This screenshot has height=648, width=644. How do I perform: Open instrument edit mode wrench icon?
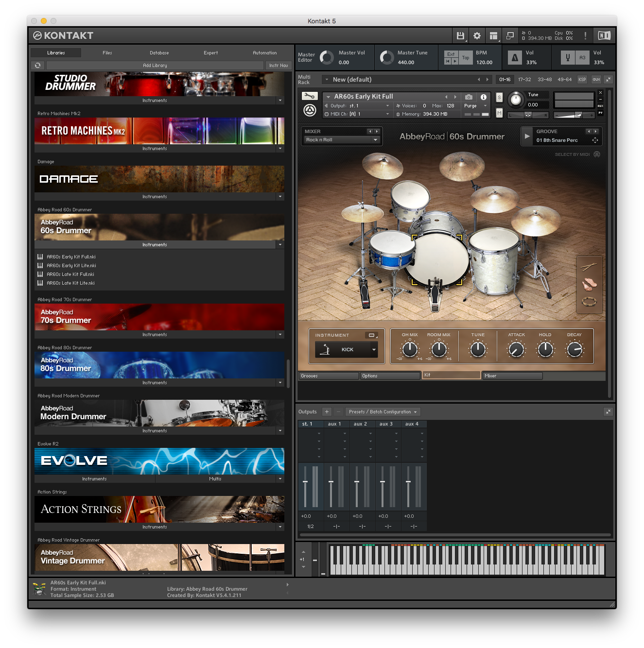[310, 96]
